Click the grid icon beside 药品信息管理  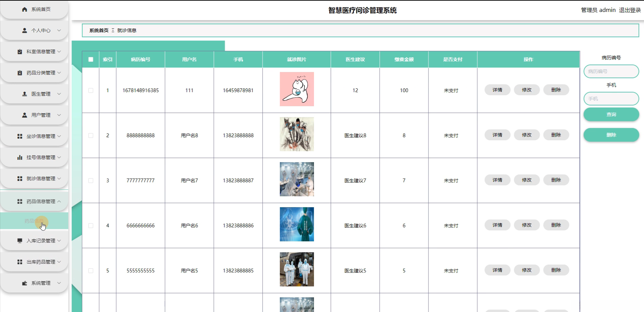pos(20,201)
